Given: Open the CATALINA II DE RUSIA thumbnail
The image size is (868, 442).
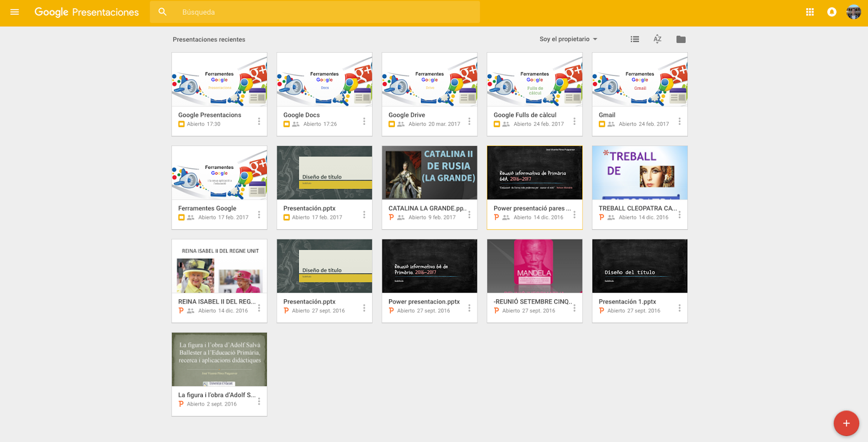Looking at the screenshot, I should pyautogui.click(x=430, y=173).
